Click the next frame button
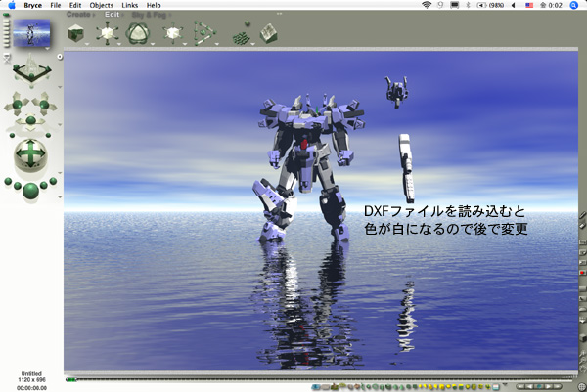This screenshot has width=587, height=392. coord(549,386)
